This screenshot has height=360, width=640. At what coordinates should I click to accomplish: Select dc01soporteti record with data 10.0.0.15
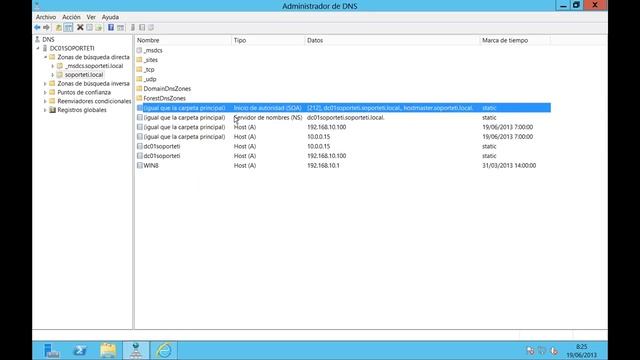[343, 146]
